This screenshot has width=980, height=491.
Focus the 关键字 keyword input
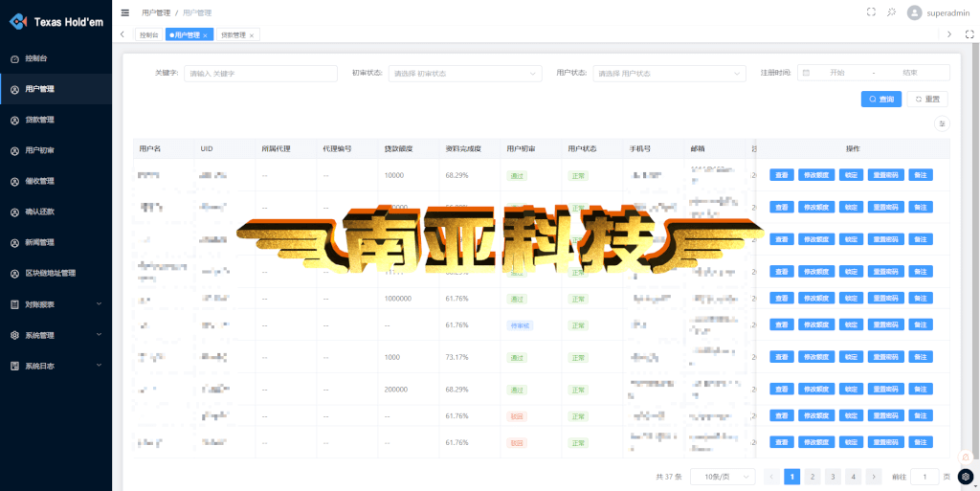[260, 73]
